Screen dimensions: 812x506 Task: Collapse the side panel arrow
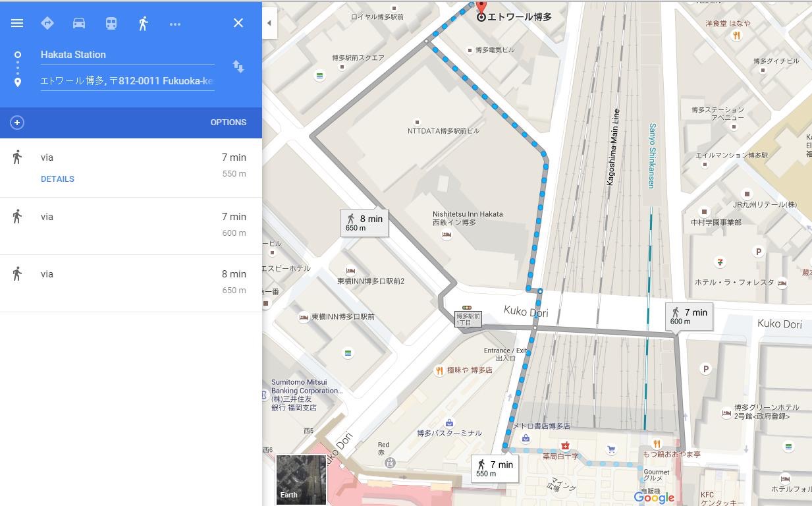click(269, 23)
